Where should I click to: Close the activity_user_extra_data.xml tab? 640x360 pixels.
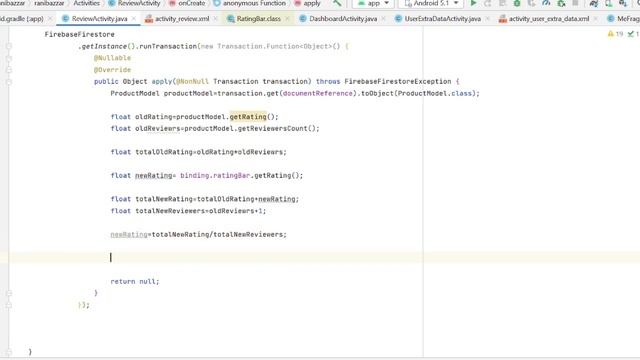(x=596, y=19)
